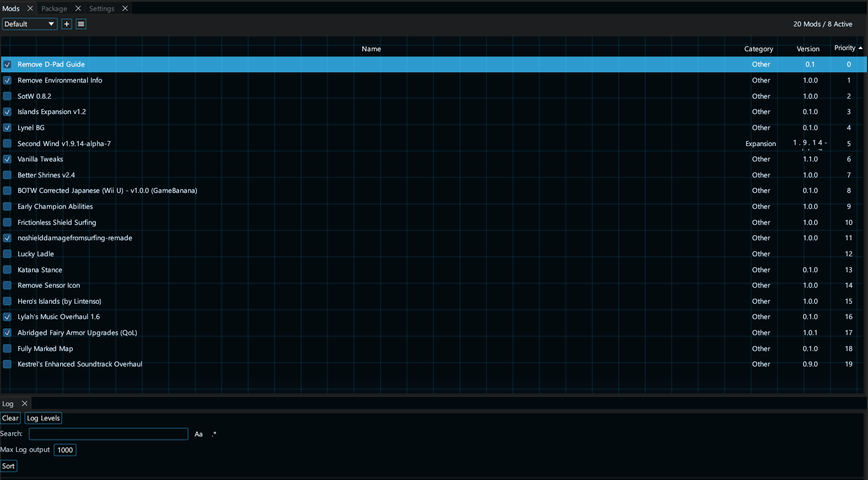Toggle case-sensitive search Aa icon
This screenshot has width=868, height=480.
(199, 434)
